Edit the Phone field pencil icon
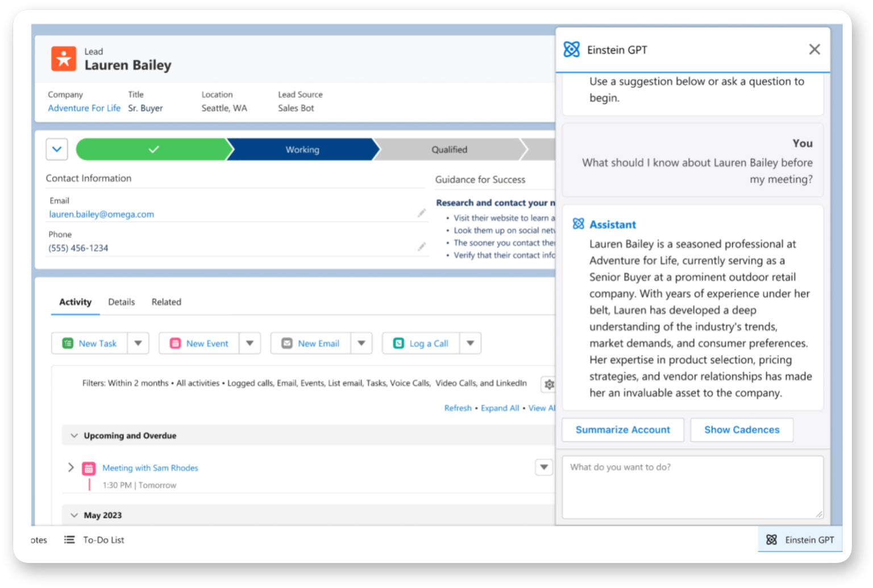Screen dimensions: 873x588 (x=422, y=246)
